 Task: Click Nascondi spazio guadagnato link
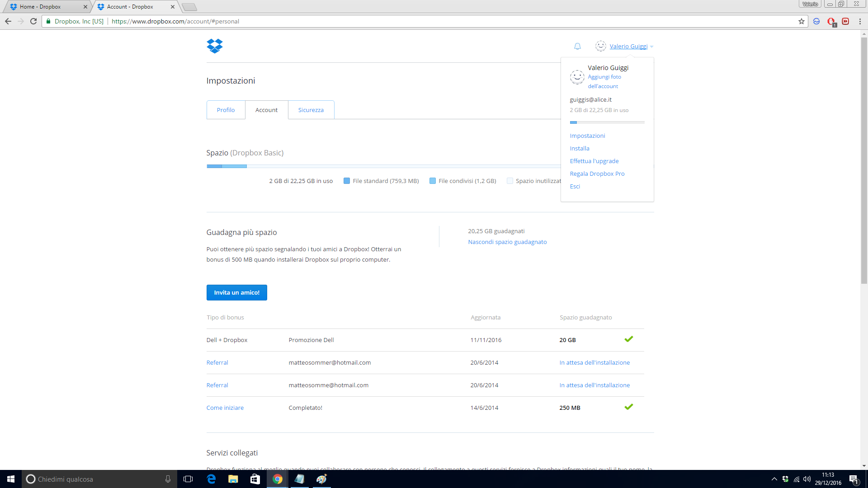point(507,242)
